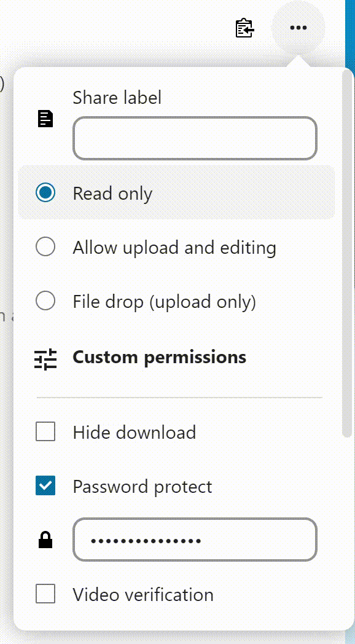Click the document icon beside Share label
This screenshot has height=644, width=355.
tap(45, 119)
